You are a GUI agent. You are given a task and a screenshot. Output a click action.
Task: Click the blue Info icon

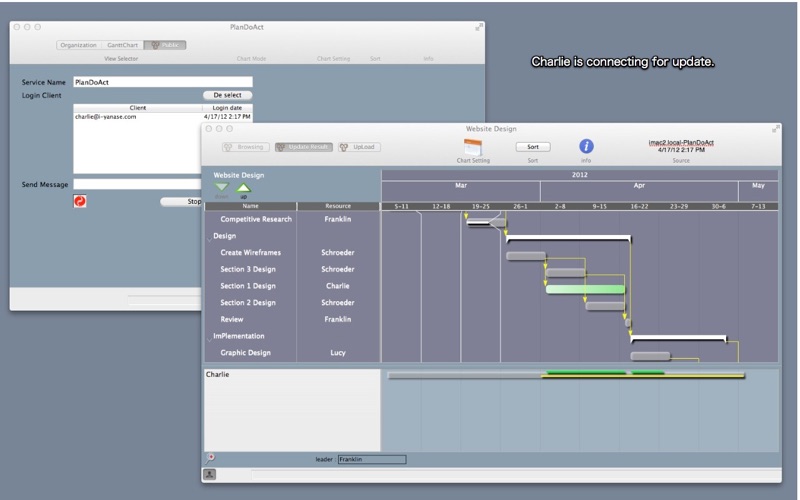[586, 146]
